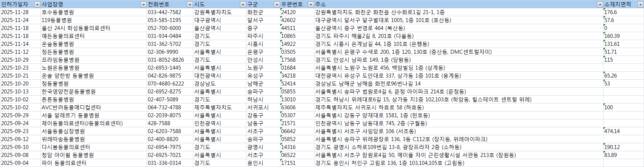Open the 인허가일자 column filter dropdown

coord(37,4)
